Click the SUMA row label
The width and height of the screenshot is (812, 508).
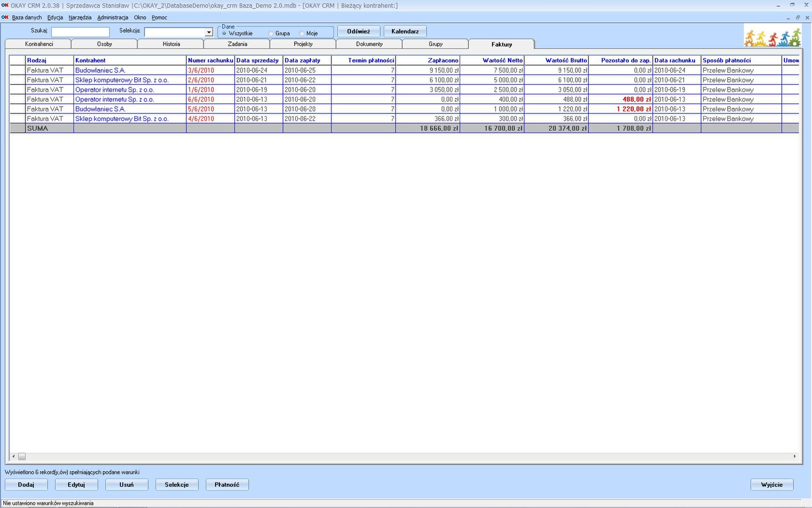click(49, 128)
